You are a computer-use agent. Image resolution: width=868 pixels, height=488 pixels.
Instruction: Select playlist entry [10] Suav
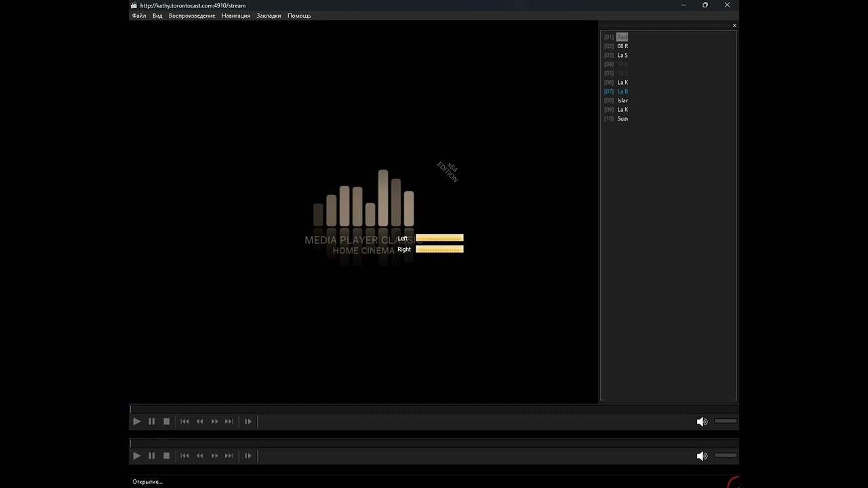pos(616,119)
